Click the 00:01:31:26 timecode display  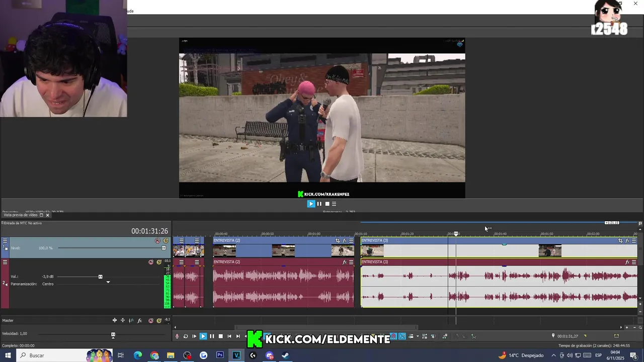[x=149, y=231]
